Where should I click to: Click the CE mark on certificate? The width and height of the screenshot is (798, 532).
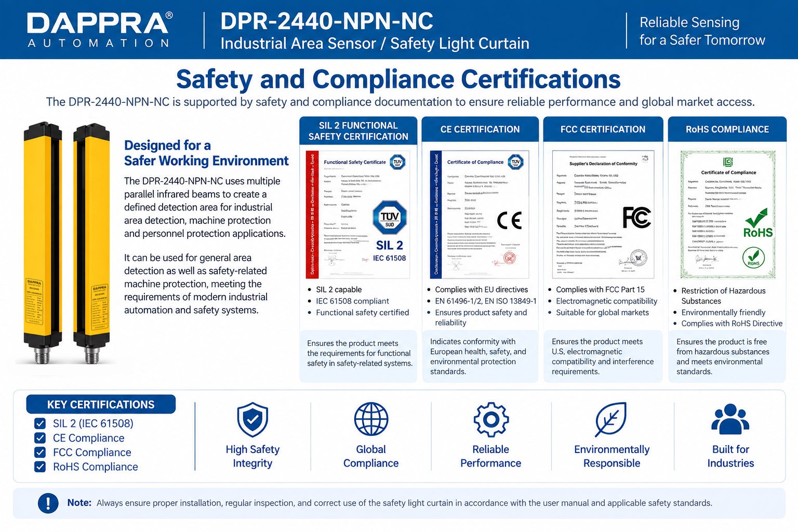(x=509, y=221)
